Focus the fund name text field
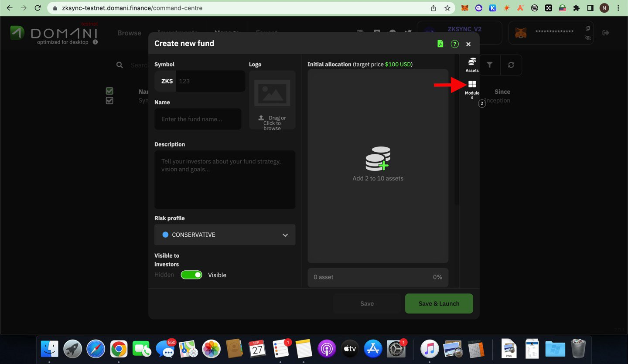The height and width of the screenshot is (364, 628). 198,119
